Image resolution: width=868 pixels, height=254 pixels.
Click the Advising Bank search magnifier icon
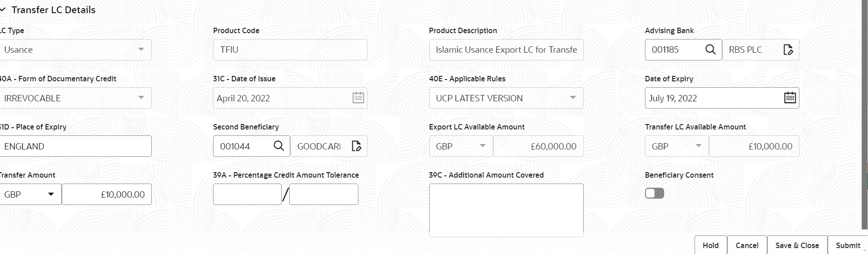(710, 50)
